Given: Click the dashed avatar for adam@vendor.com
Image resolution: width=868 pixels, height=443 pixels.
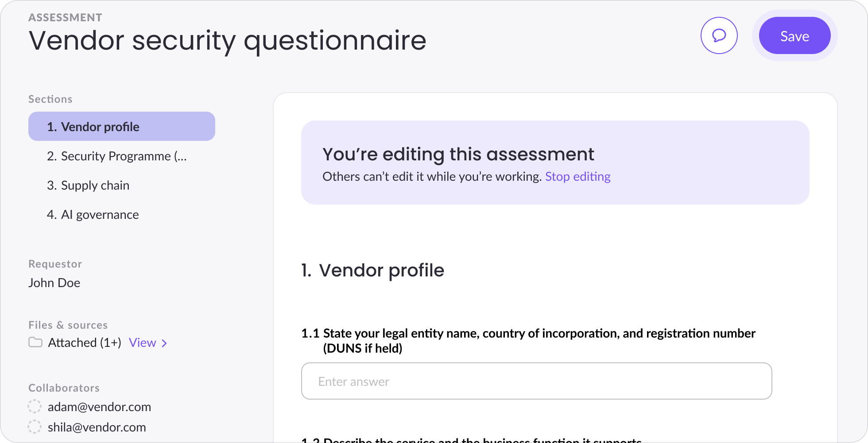Looking at the screenshot, I should (x=35, y=406).
